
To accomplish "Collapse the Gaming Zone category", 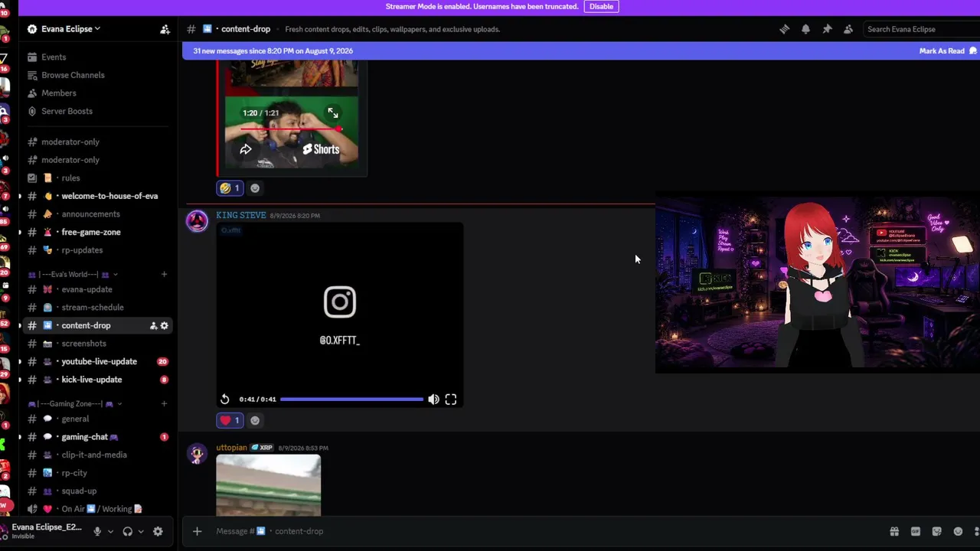I will tap(75, 403).
